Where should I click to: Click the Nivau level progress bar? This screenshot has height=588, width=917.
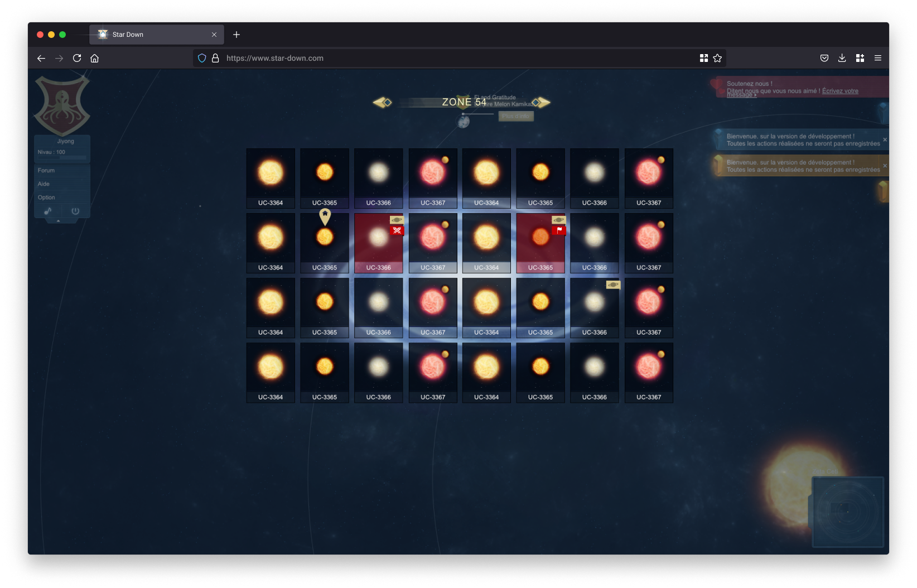pyautogui.click(x=62, y=158)
